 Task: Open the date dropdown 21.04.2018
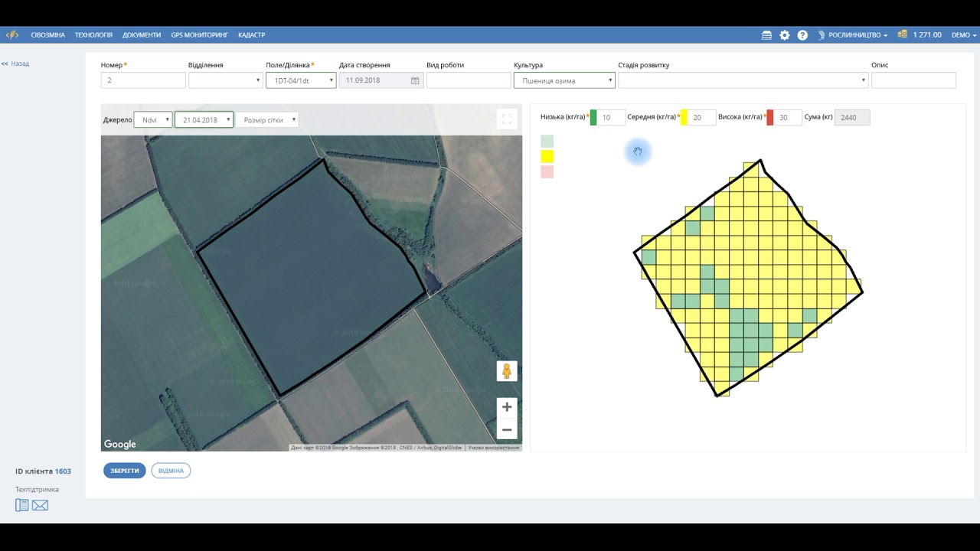pos(204,120)
